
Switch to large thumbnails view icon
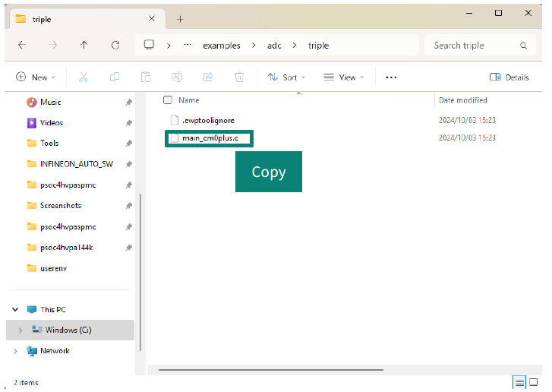534,382
